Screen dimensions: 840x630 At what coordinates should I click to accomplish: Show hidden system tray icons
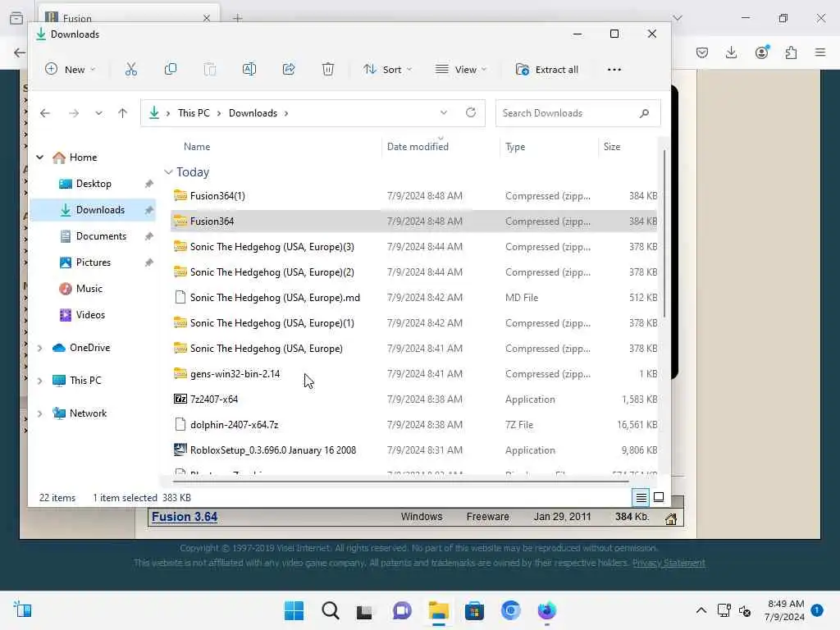(x=701, y=610)
